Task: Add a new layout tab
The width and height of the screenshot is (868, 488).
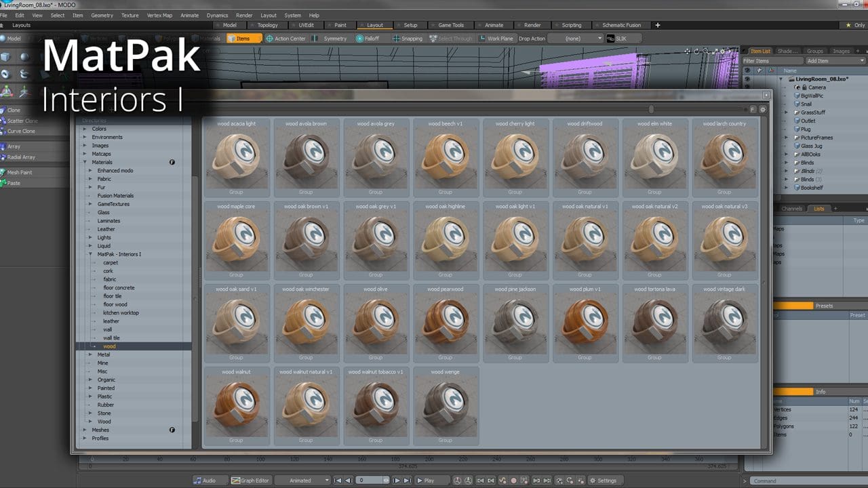Action: point(657,25)
